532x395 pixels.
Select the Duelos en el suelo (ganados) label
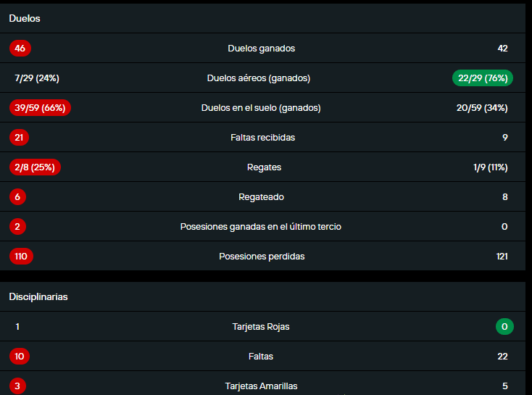point(261,108)
